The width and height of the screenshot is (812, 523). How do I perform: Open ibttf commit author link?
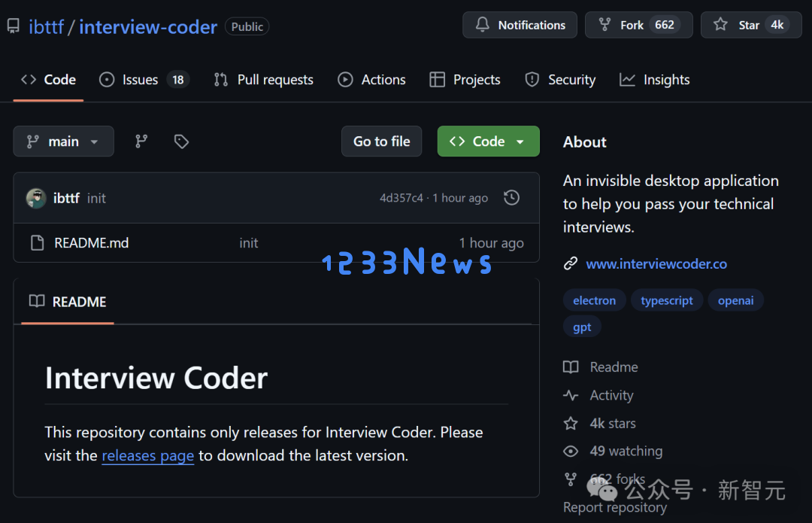point(66,198)
